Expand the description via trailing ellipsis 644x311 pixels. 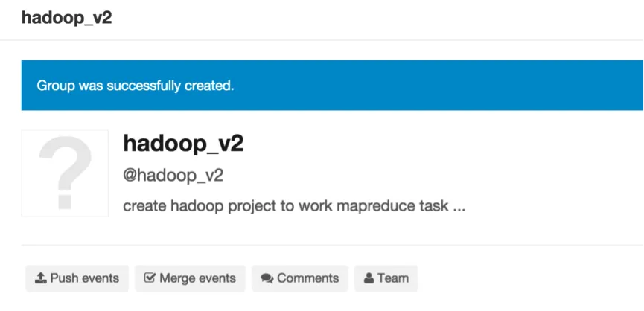[x=459, y=207]
